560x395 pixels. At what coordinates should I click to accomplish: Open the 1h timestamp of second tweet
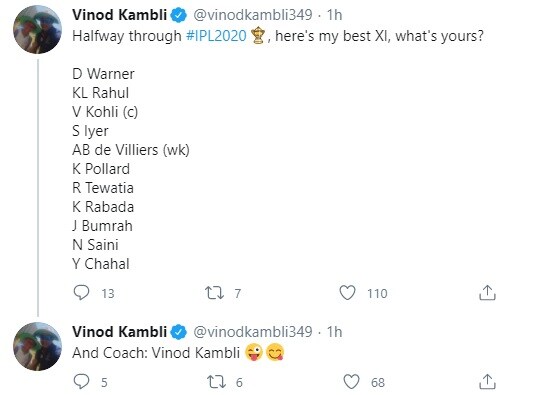point(334,332)
